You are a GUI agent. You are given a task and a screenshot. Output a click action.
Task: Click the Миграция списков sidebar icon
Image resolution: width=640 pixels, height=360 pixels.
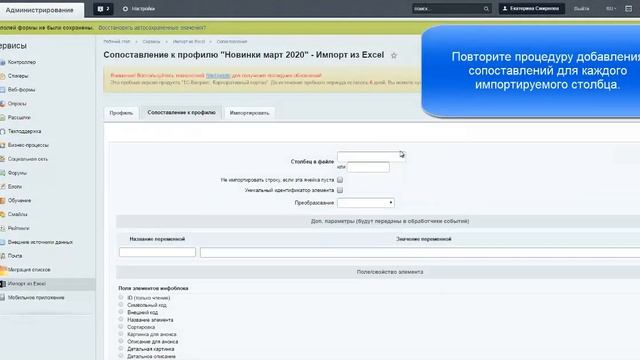click(3, 270)
